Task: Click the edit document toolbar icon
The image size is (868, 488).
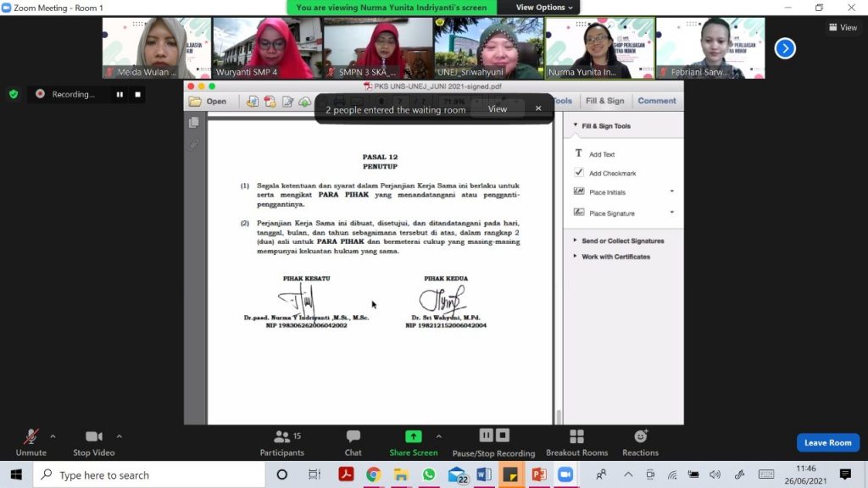Action: 288,102
